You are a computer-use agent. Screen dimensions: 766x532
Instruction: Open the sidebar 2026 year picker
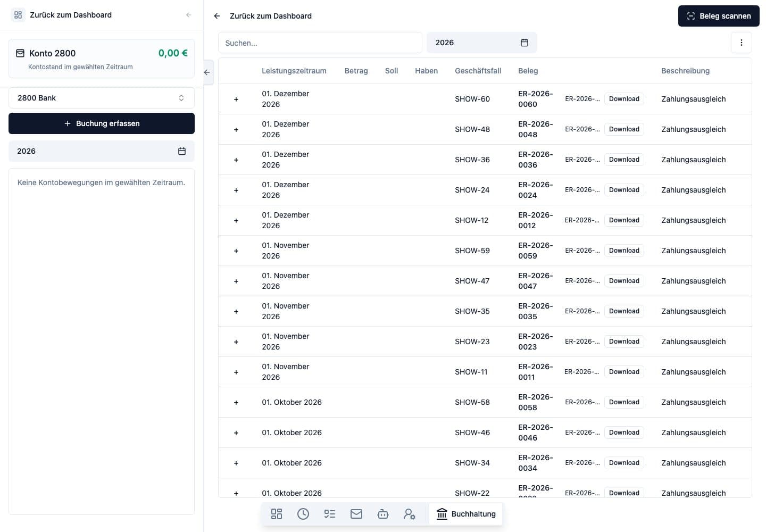coord(102,151)
